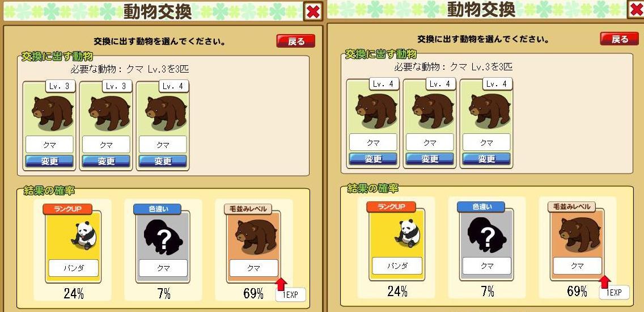The height and width of the screenshot is (312, 644).
Task: Click the red arrow 1EXP indicator in left panel
Action: coord(290,290)
